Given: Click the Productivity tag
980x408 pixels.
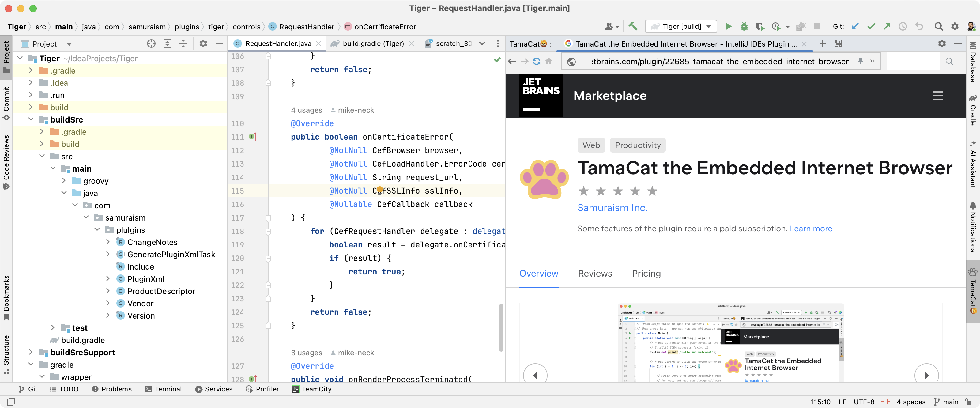Looking at the screenshot, I should (x=638, y=145).
